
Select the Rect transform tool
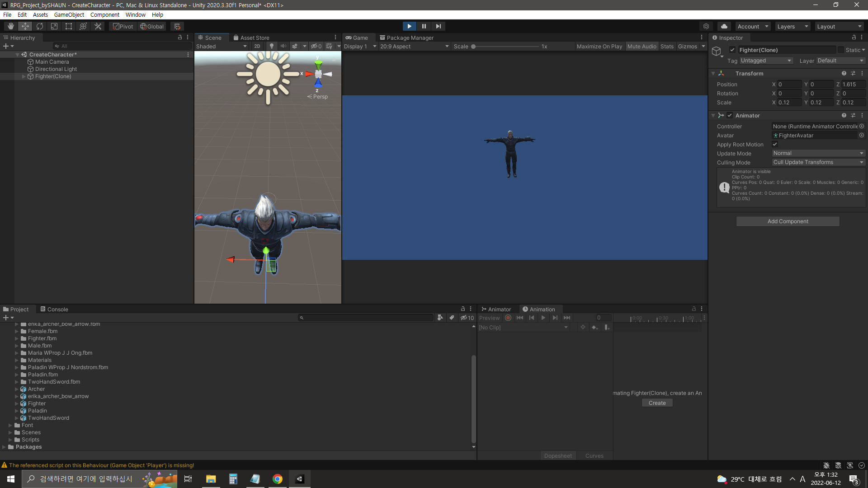[69, 26]
